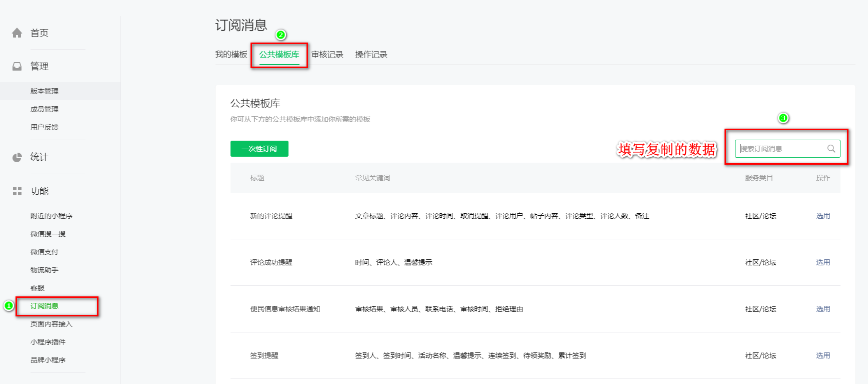Open the 操作记录 tab
This screenshot has height=384, width=868.
tap(371, 55)
